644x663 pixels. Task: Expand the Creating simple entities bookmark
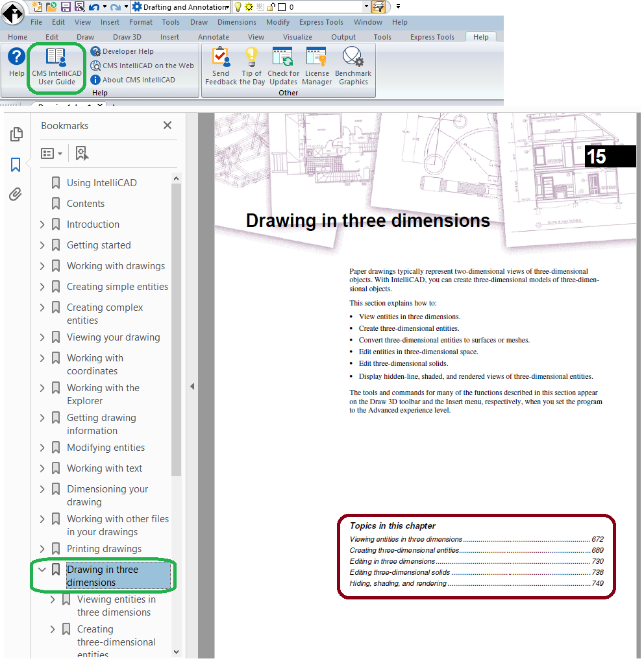(42, 287)
